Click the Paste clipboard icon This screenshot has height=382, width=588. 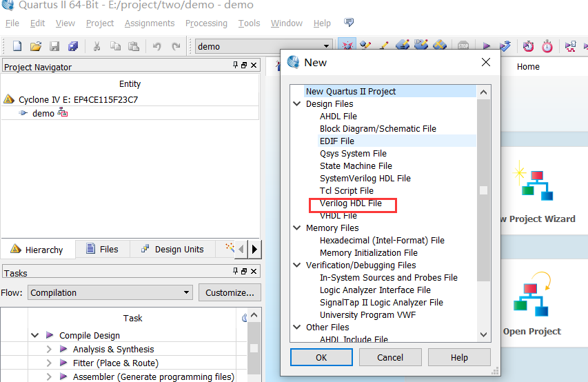(x=134, y=46)
